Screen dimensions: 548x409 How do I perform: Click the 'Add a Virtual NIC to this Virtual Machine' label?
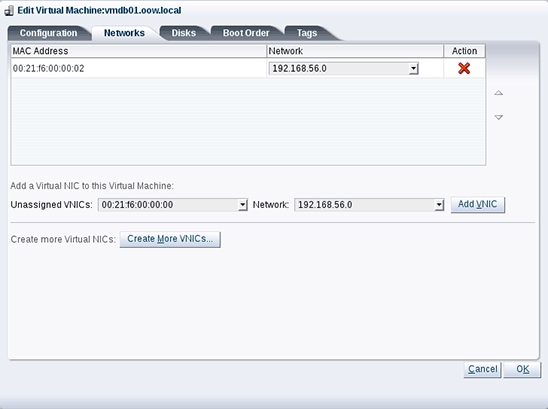click(x=92, y=186)
